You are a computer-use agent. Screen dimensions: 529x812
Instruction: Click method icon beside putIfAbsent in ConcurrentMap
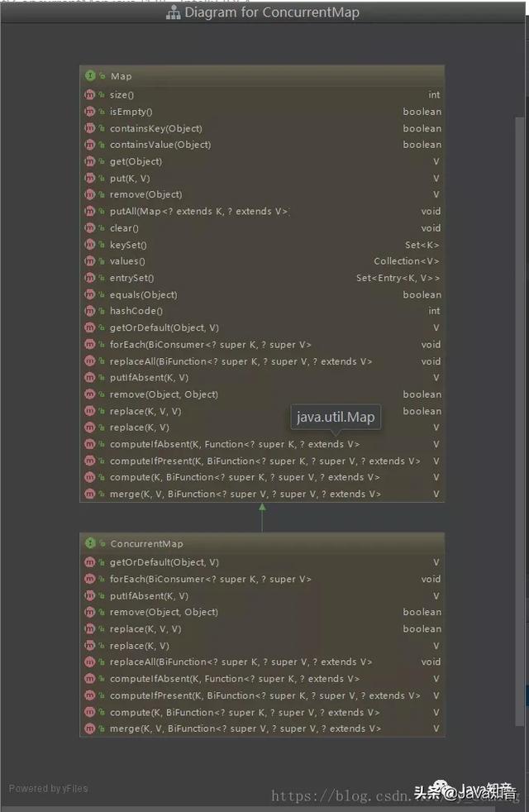89,595
